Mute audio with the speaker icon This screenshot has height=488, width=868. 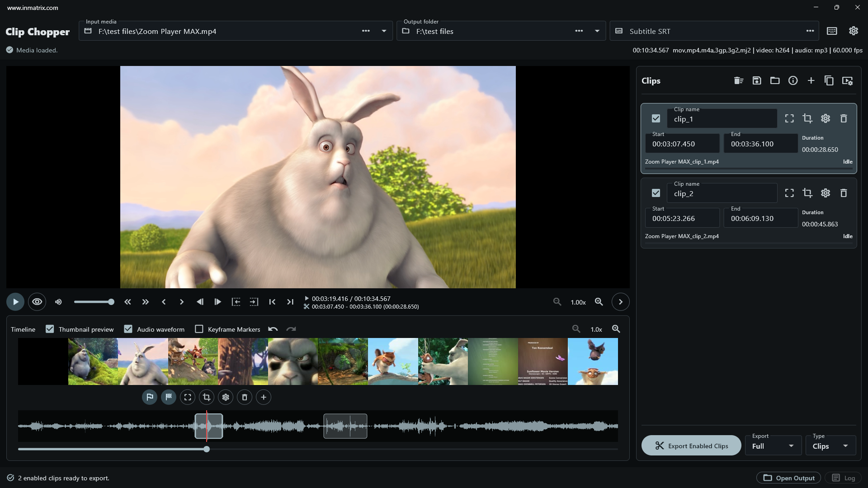click(x=58, y=302)
